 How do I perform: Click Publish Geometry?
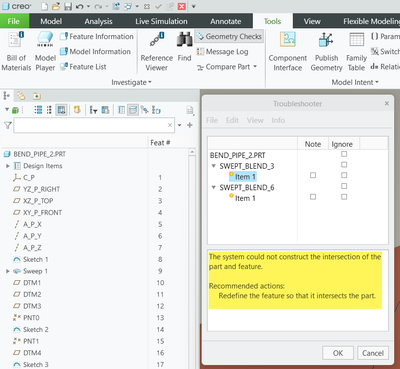click(x=326, y=51)
